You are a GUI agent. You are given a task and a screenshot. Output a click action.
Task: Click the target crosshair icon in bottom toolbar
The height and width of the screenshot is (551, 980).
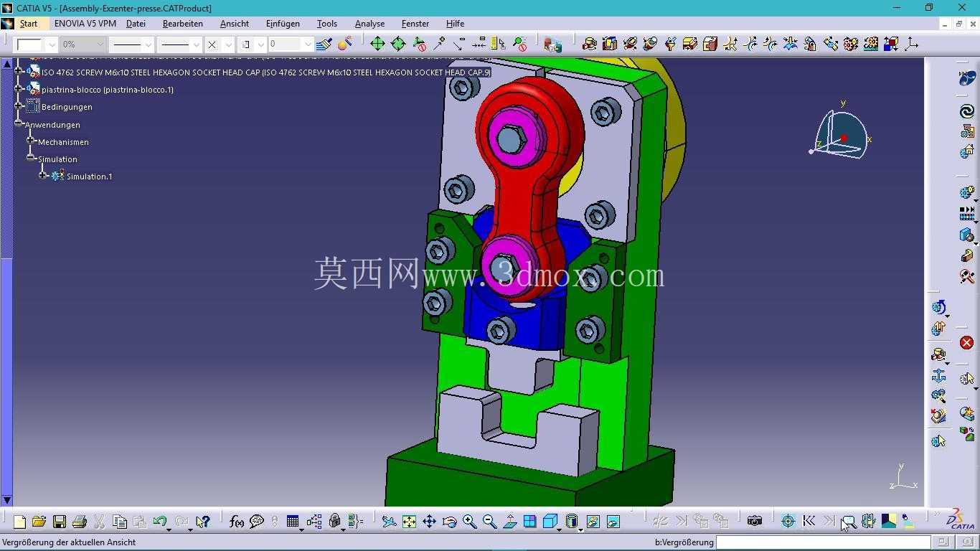(788, 522)
